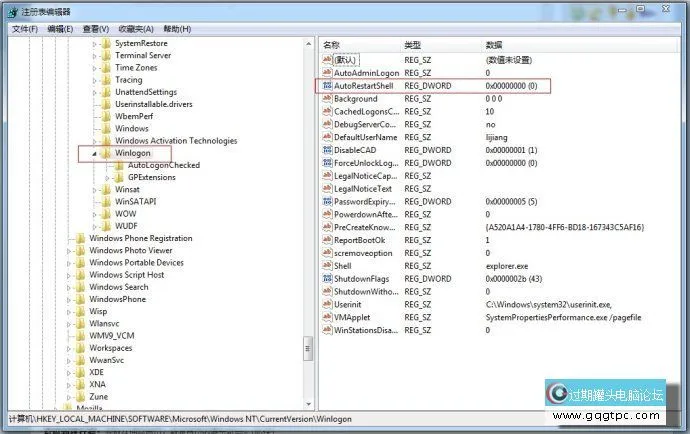690x434 pixels.
Task: Click the tree pane scroll down arrow
Action: 308,404
